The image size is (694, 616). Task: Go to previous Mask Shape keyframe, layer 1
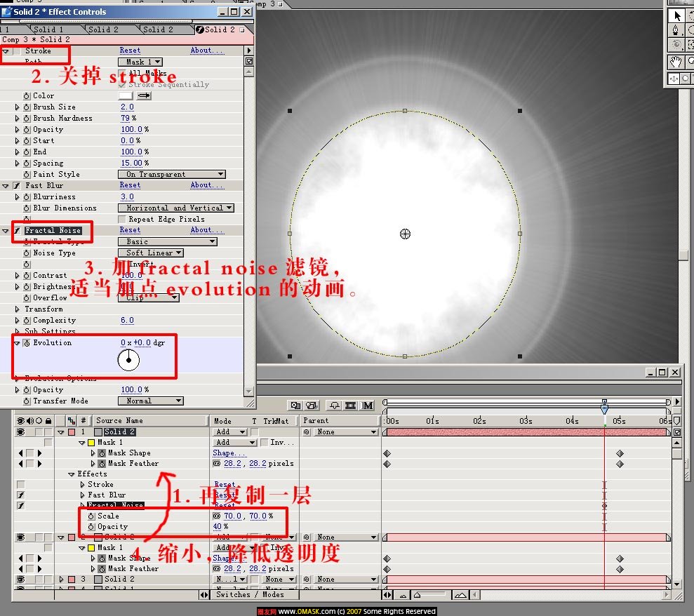(21, 453)
